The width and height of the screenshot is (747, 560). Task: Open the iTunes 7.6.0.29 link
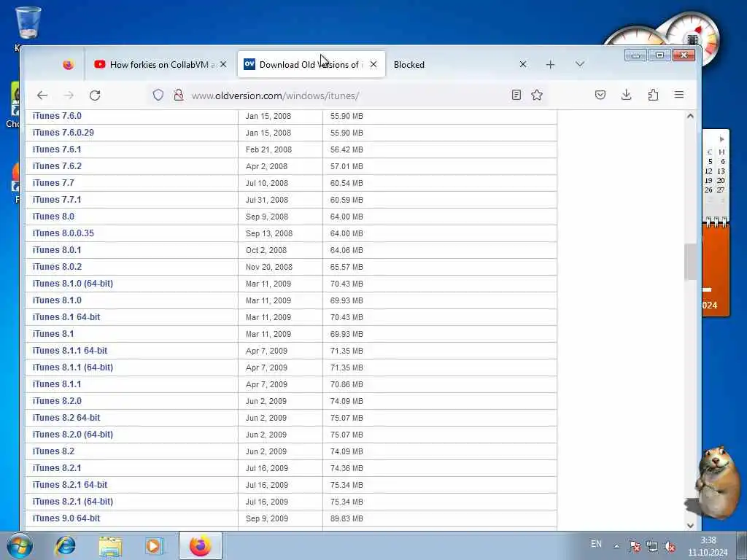pyautogui.click(x=63, y=133)
